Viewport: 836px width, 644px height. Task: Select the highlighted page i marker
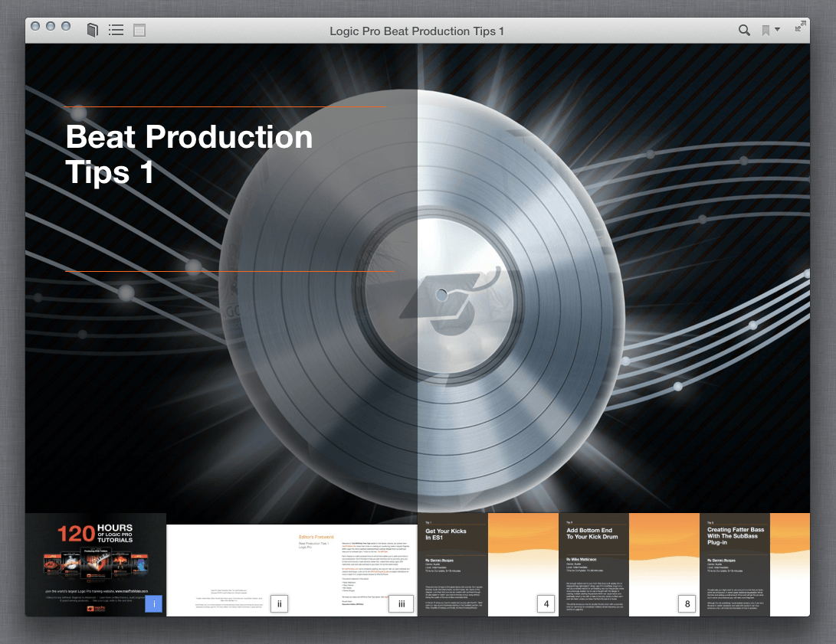coord(154,603)
